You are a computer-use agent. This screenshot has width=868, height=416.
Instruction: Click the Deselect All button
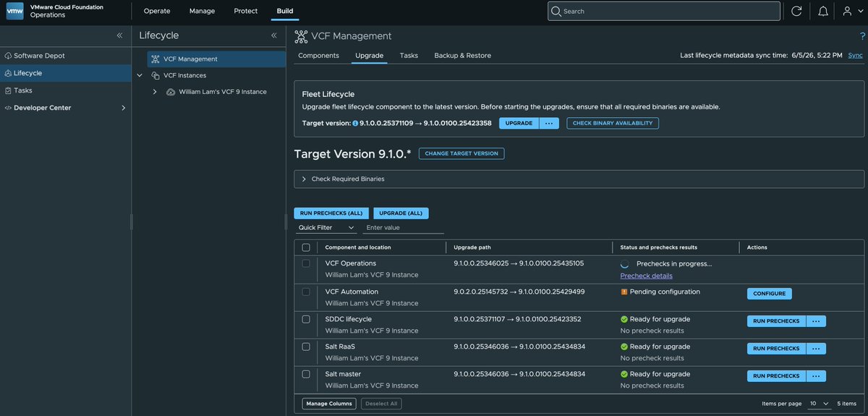tap(382, 404)
